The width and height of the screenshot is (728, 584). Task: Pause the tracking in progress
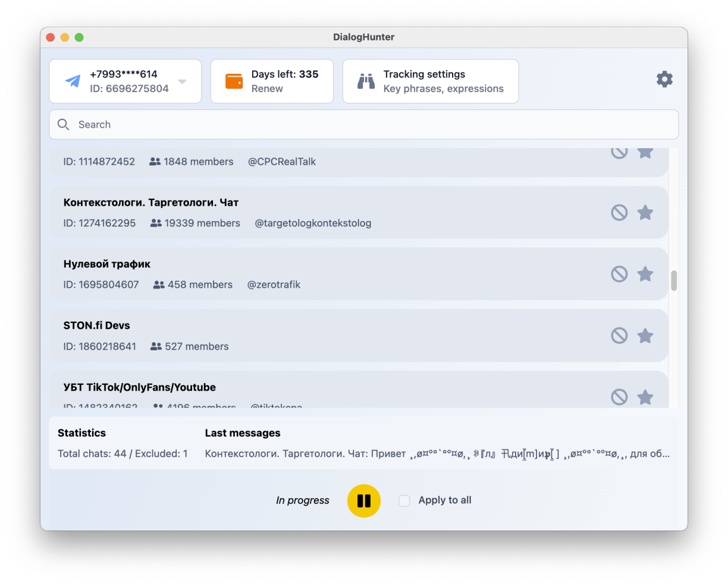click(363, 501)
